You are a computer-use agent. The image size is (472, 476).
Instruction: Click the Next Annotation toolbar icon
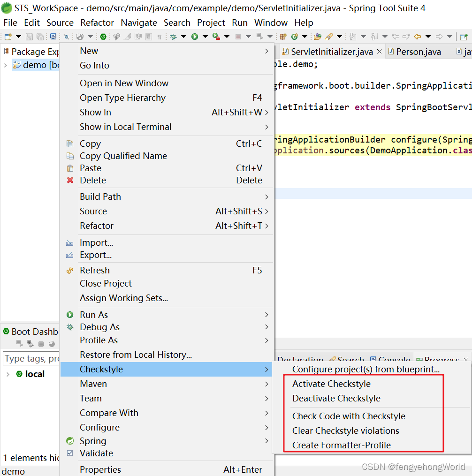pos(353,37)
